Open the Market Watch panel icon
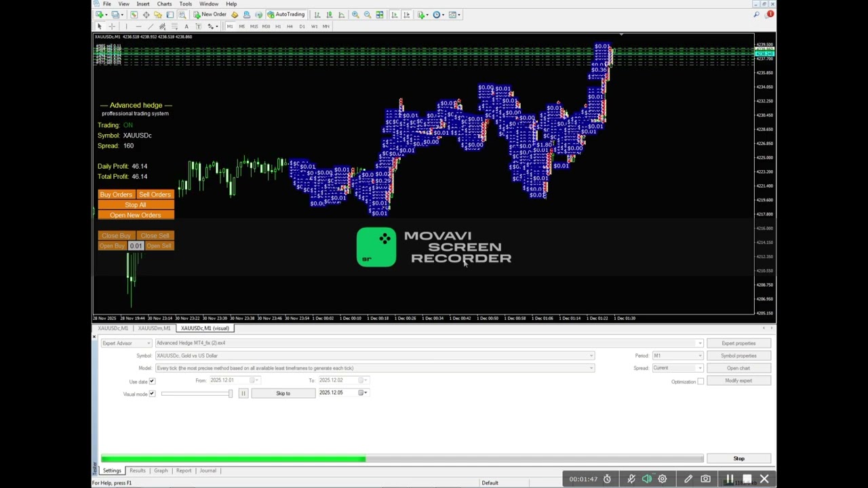 tap(134, 14)
